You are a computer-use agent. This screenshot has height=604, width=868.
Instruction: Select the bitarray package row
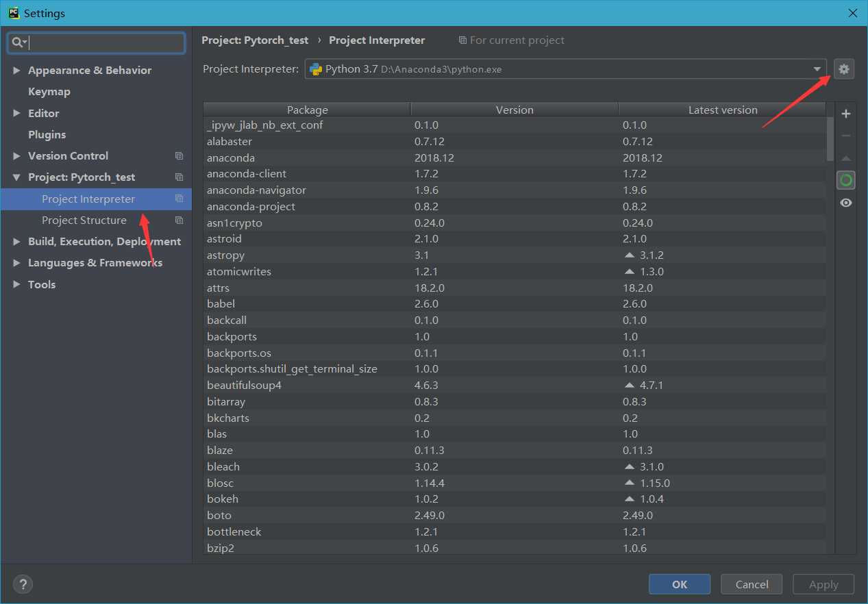point(514,401)
